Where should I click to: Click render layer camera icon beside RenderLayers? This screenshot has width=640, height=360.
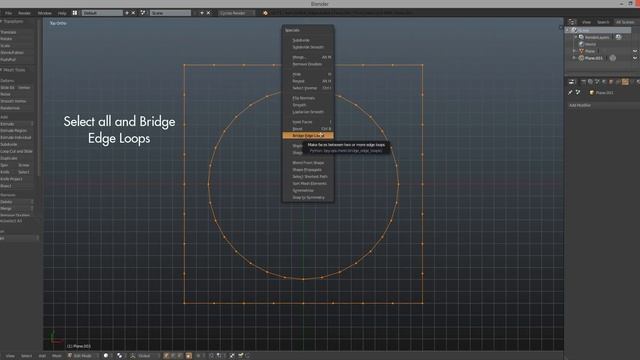coord(619,37)
